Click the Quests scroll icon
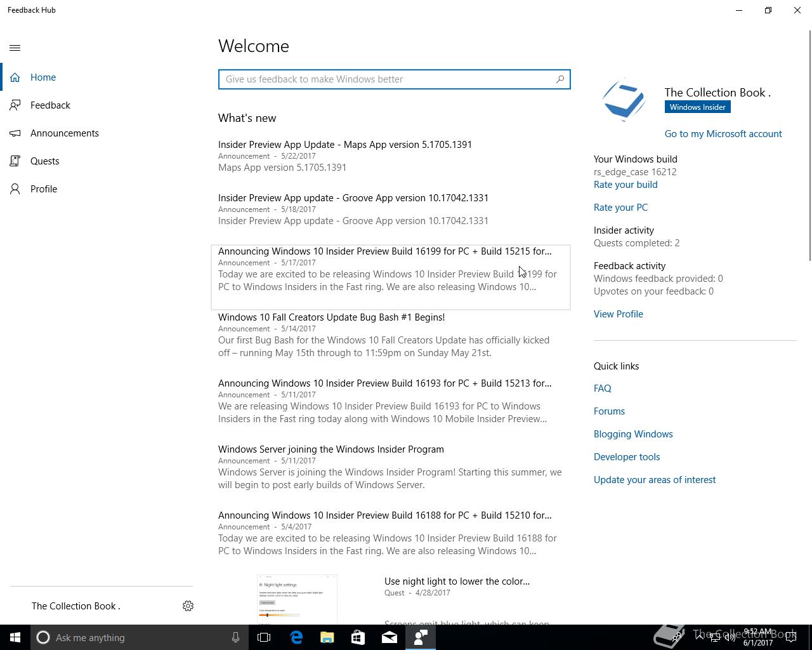The image size is (812, 650). coord(15,161)
